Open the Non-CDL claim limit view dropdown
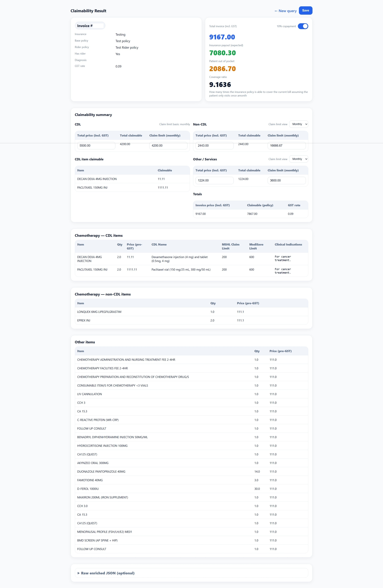 (299, 124)
